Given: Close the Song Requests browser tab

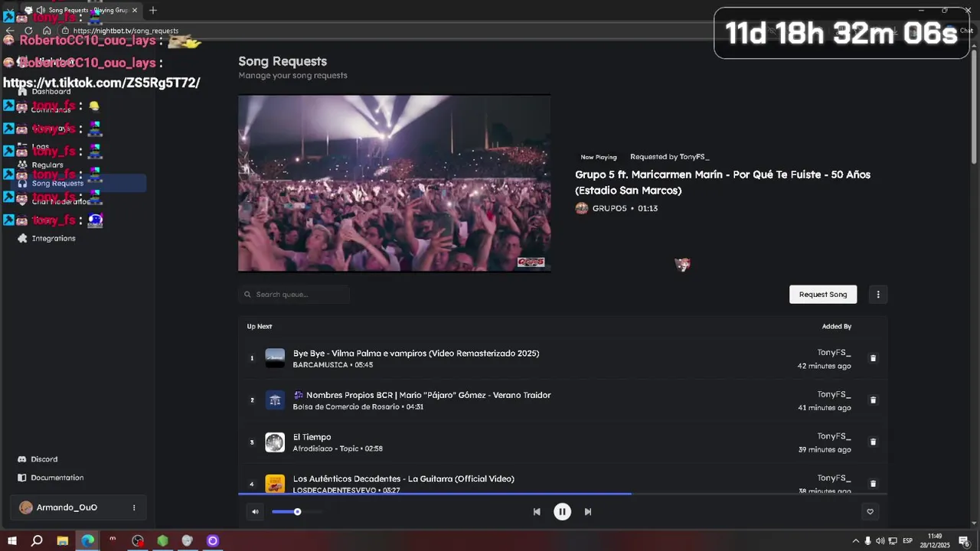Looking at the screenshot, I should coord(135,10).
